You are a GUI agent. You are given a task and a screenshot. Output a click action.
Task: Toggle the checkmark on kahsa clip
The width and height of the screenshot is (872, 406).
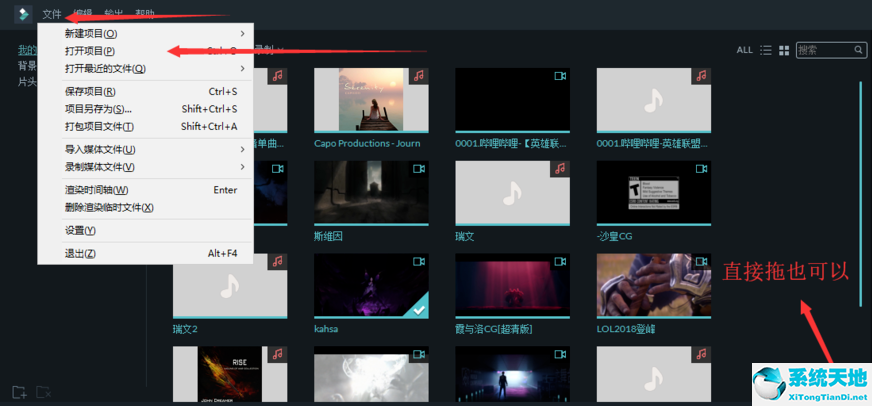click(x=420, y=307)
